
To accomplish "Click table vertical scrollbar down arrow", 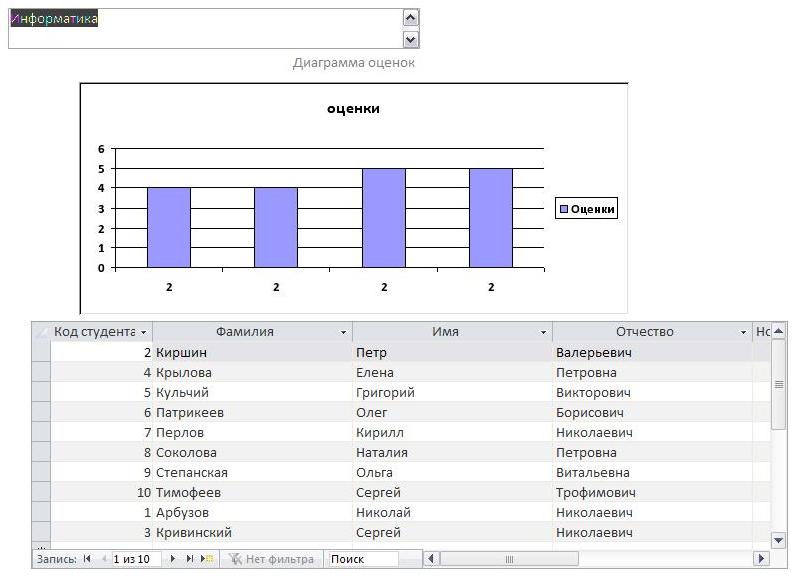I will tap(778, 540).
